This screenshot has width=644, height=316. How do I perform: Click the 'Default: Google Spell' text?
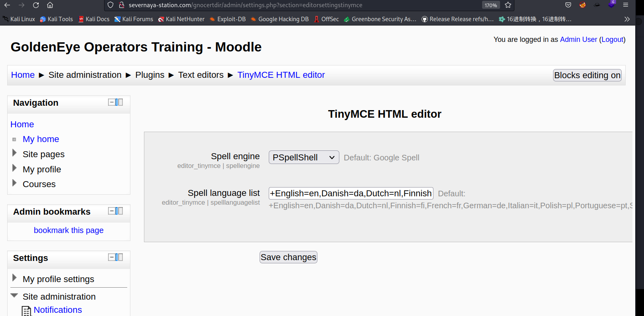click(382, 158)
